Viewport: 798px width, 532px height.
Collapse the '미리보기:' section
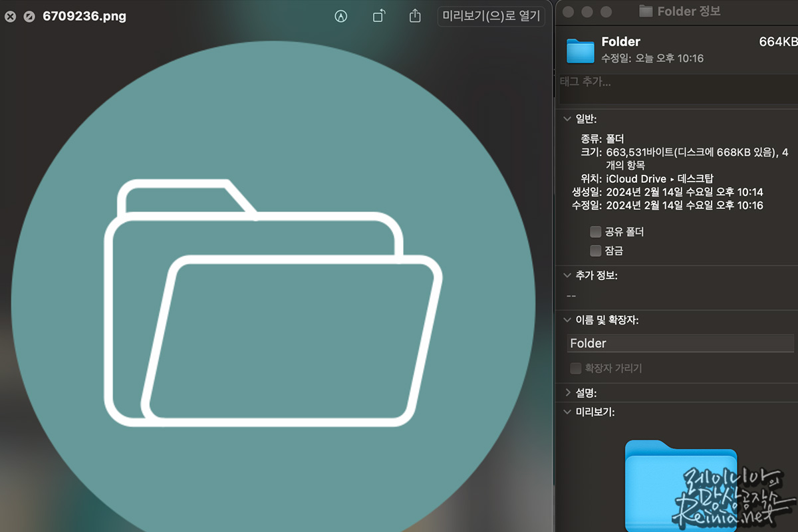567,412
